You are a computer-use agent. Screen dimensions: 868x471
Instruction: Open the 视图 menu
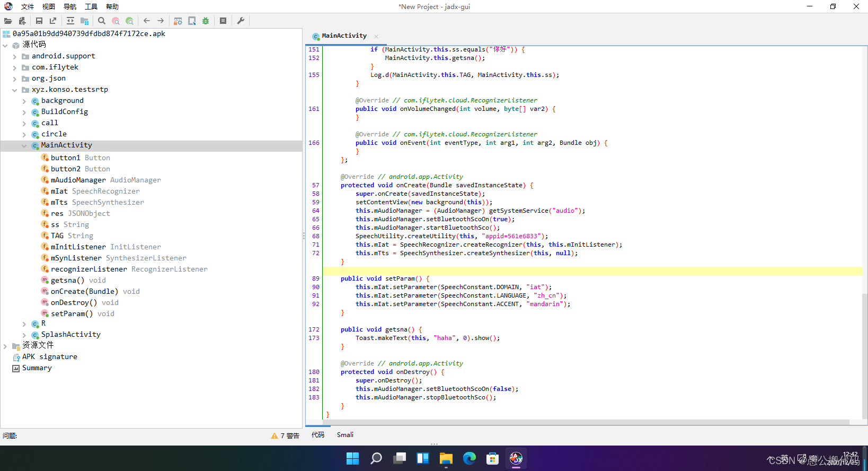pos(49,6)
